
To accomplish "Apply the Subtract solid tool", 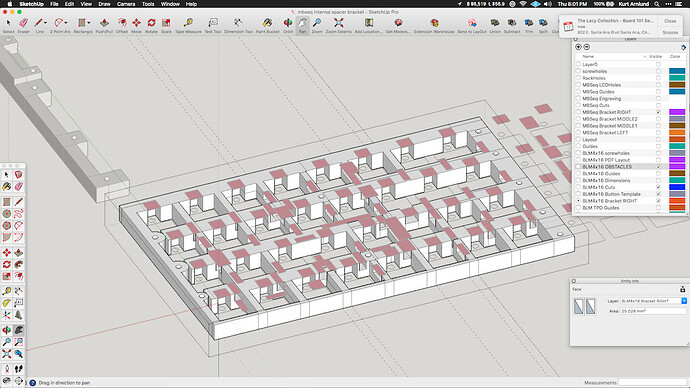I will (x=512, y=26).
